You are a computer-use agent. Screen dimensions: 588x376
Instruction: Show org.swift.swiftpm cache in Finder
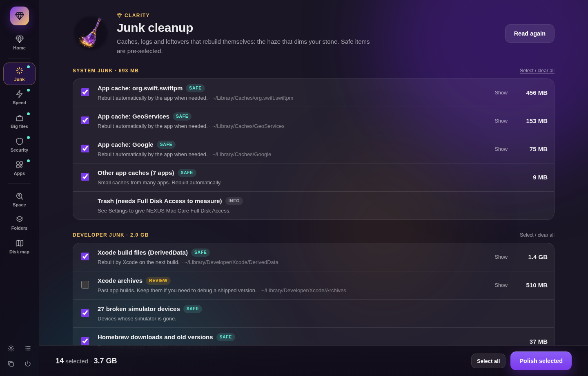pyautogui.click(x=501, y=93)
